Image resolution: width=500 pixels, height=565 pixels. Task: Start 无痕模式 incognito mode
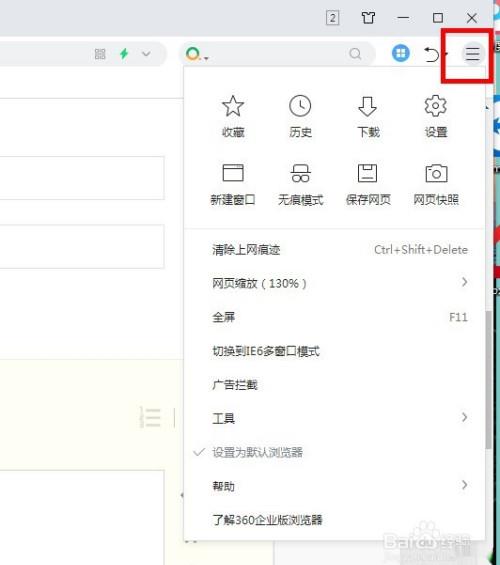[300, 184]
